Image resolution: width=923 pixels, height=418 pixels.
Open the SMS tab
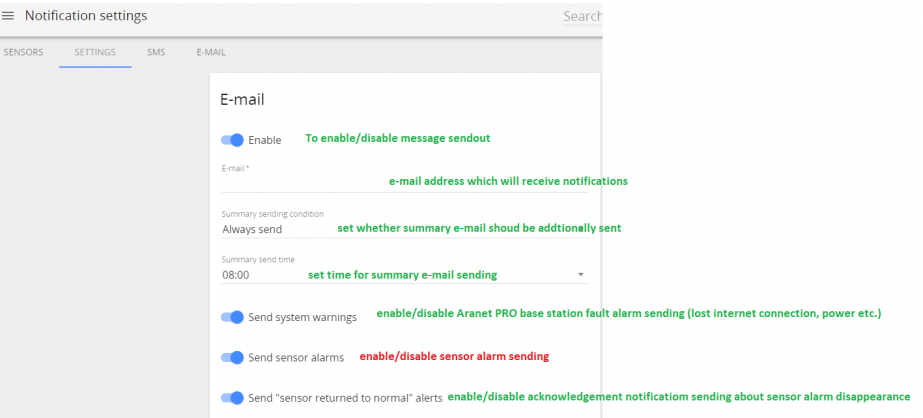point(156,52)
